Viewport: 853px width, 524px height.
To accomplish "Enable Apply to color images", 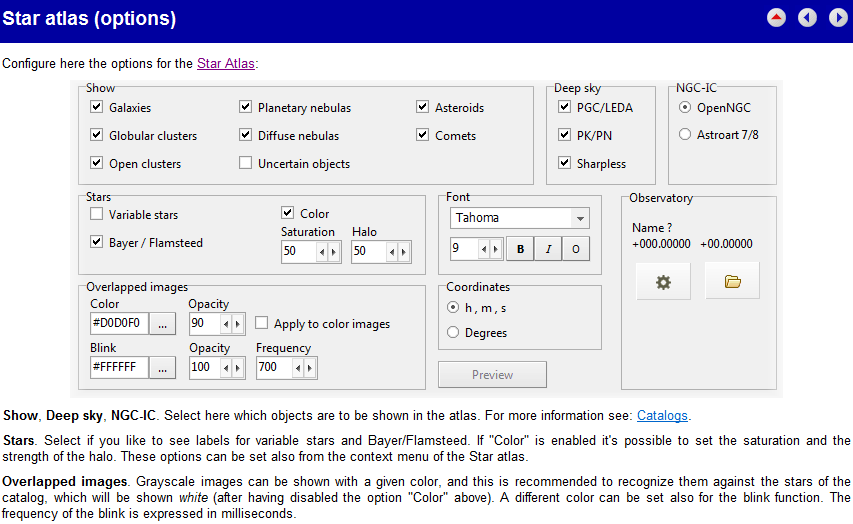I will pyautogui.click(x=262, y=323).
